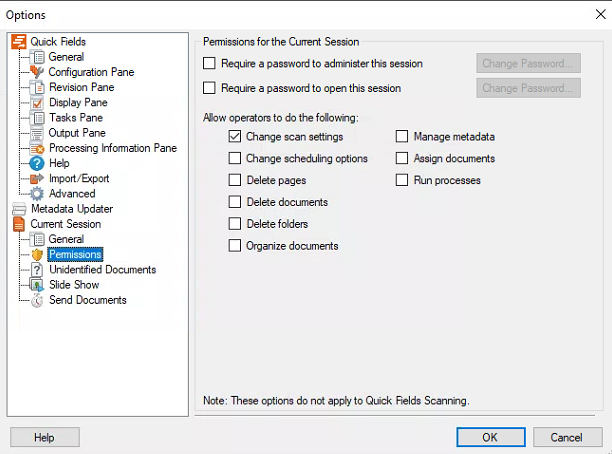Enable the Manage metadata permission

402,136
